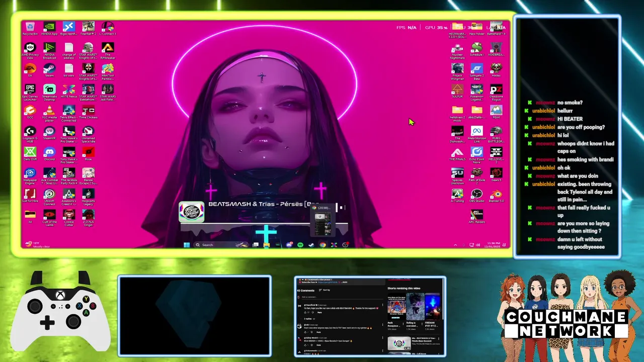Viewport: 644px width, 362px height.
Task: Open the volume icon in system tray
Action: [477, 245]
